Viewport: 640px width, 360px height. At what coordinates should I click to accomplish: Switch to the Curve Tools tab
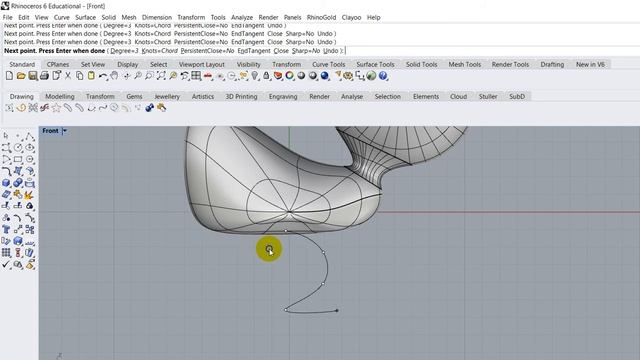click(329, 64)
